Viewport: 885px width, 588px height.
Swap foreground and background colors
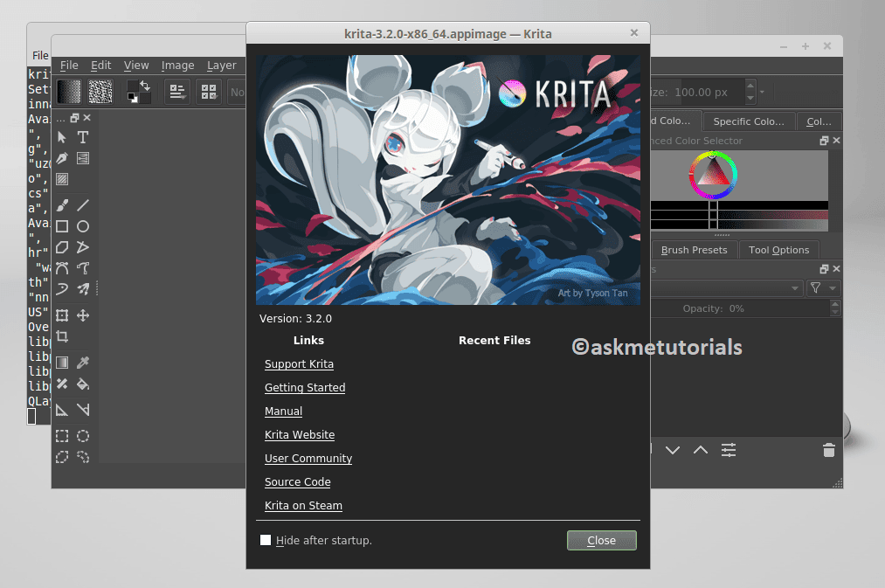(x=145, y=86)
